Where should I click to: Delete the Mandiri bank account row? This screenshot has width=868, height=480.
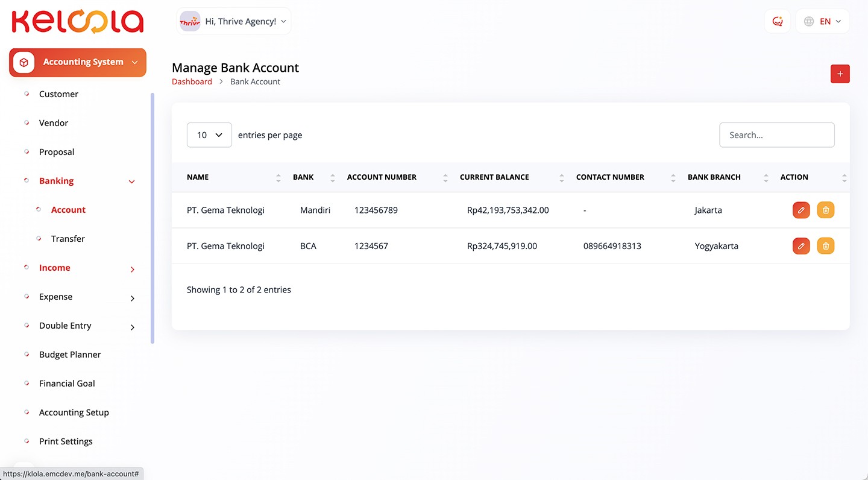click(825, 210)
